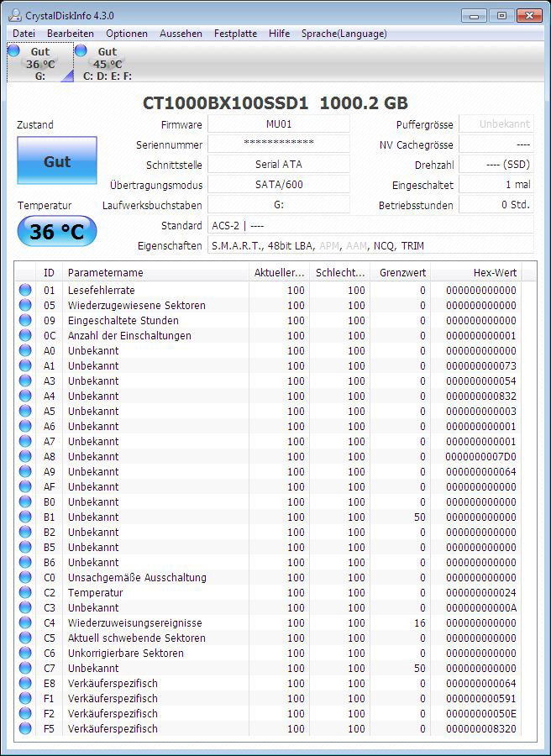551x756 pixels.
Task: Click the 36 °C temperature indicator
Action: (x=57, y=232)
